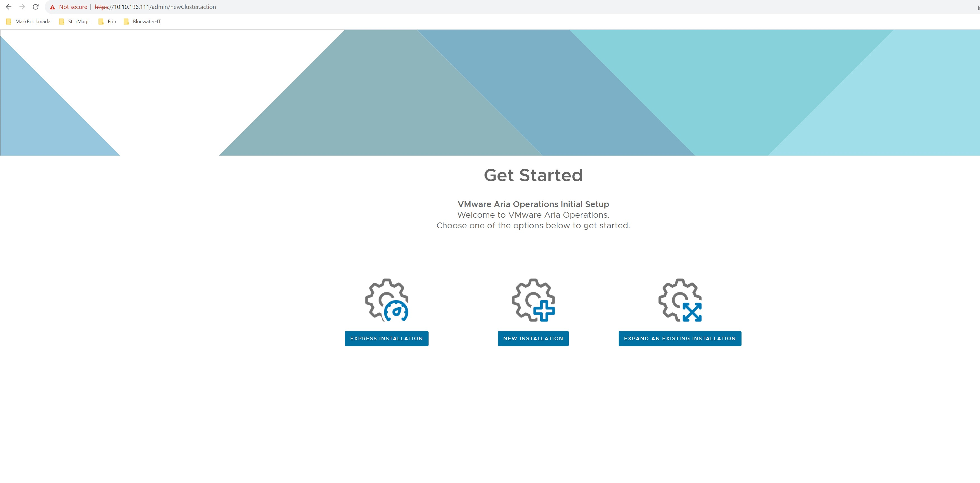The width and height of the screenshot is (980, 483).
Task: Open the Bluewater-IT bookmark folder
Action: 142,21
